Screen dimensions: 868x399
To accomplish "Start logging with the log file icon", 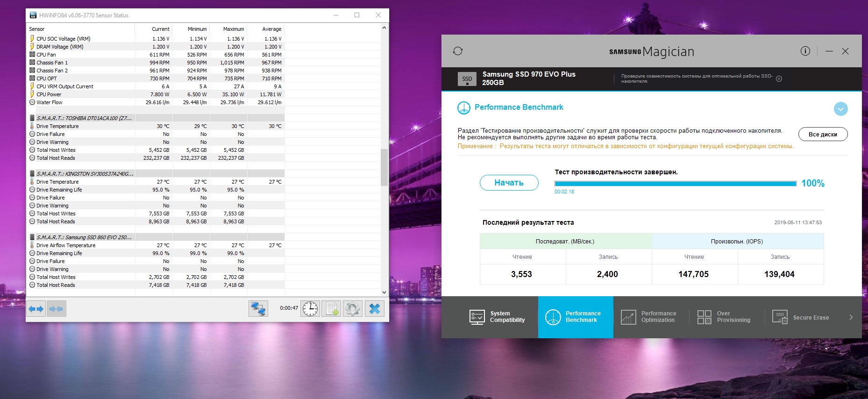I will point(331,309).
